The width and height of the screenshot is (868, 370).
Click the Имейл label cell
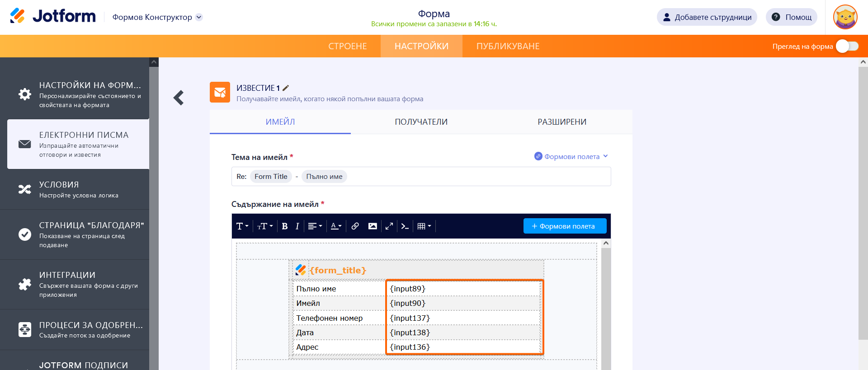[339, 303]
